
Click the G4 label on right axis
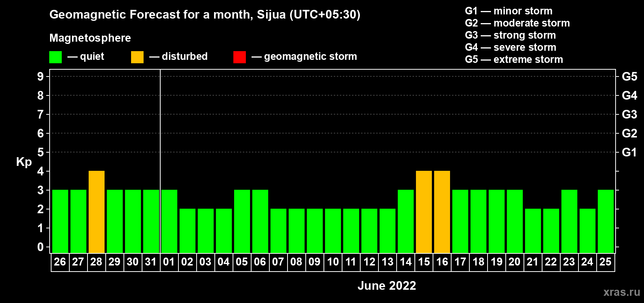630,95
